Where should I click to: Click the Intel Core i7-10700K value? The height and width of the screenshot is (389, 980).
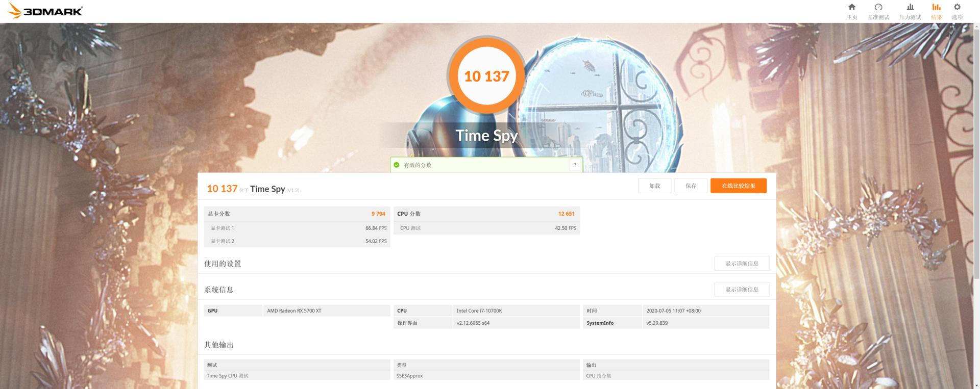coord(479,311)
